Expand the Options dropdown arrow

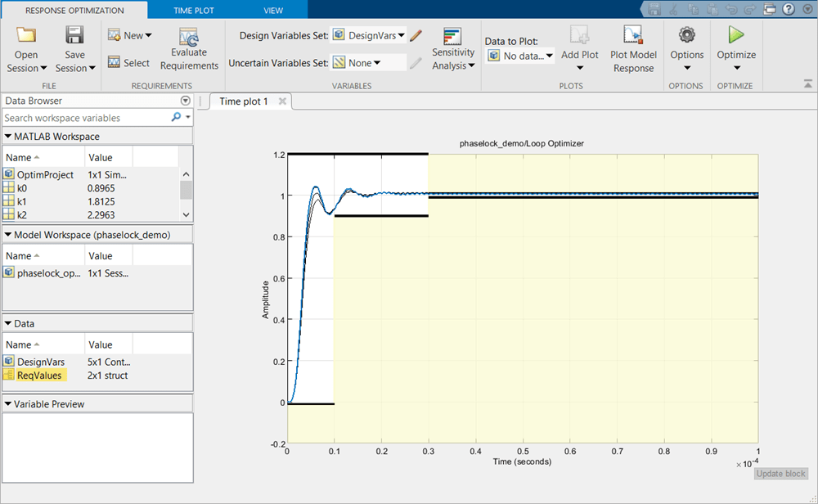(686, 68)
